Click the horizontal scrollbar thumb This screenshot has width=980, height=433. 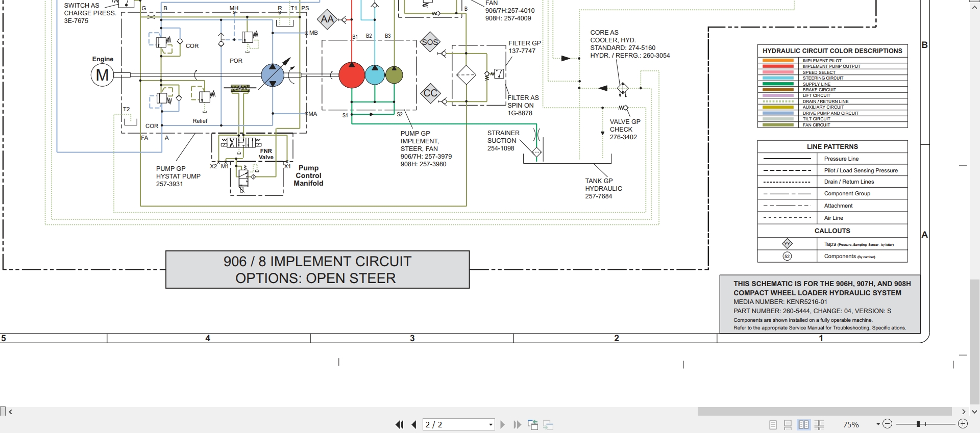tap(824, 412)
